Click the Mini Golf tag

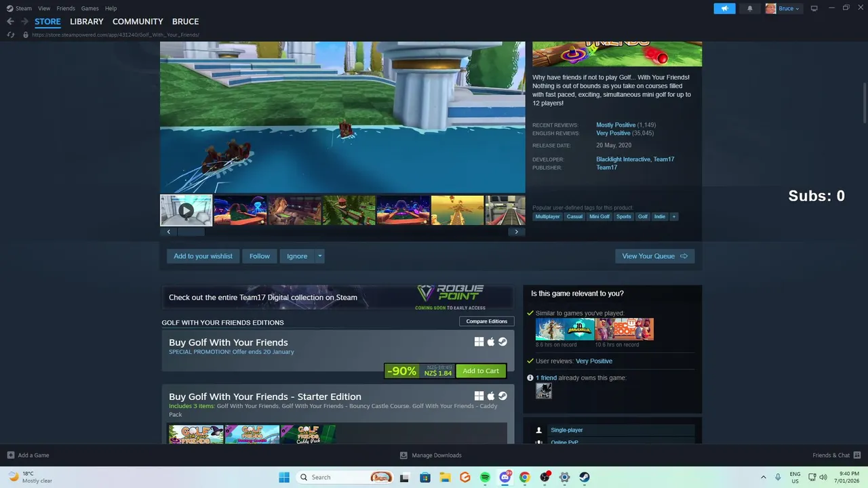click(599, 216)
